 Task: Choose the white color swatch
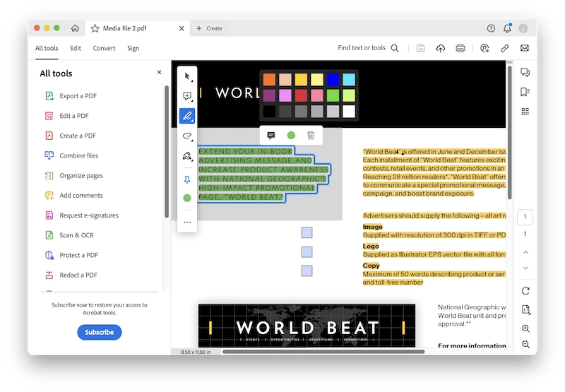click(x=349, y=112)
